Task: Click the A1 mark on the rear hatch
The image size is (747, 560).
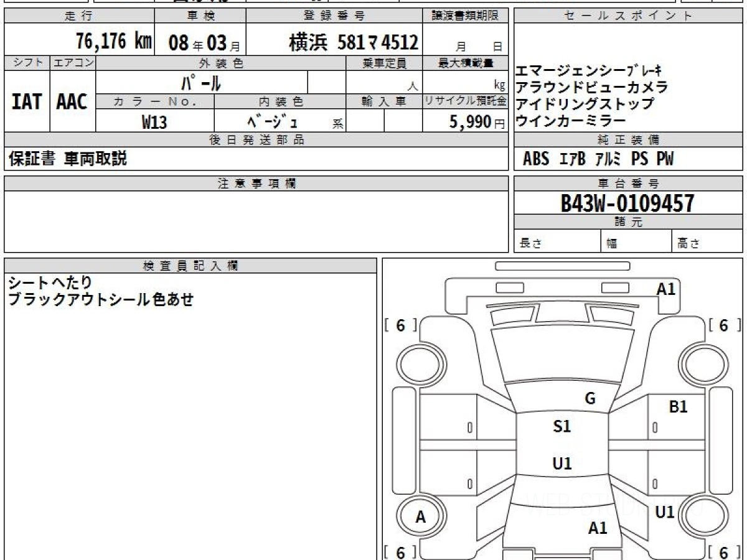Action: coord(598,529)
